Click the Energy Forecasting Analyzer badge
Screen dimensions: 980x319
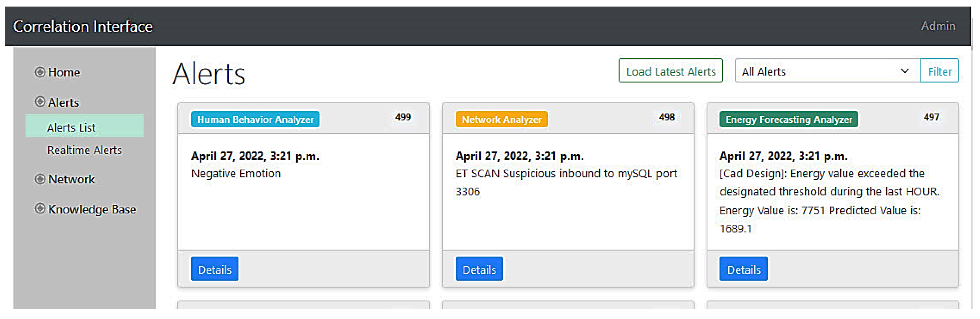(789, 119)
